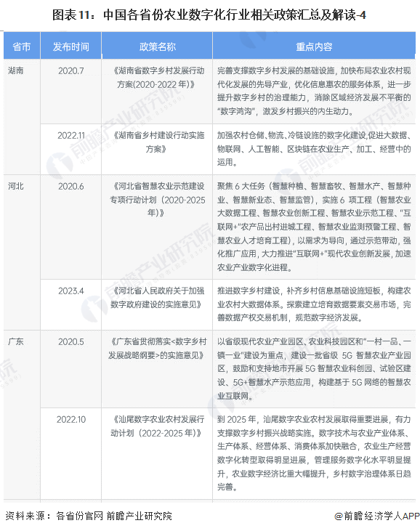This screenshot has width=420, height=531.
Task: Select the 政策名称 column header
Action: point(158,46)
